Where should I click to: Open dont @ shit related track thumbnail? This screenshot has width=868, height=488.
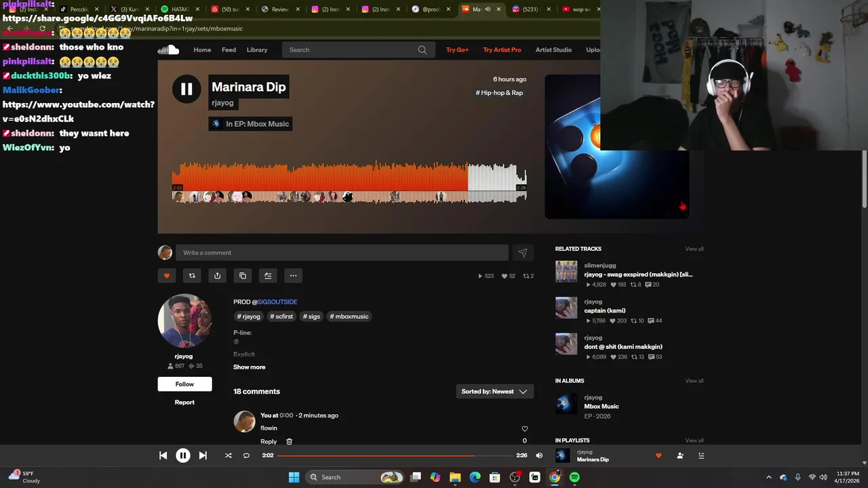click(566, 344)
